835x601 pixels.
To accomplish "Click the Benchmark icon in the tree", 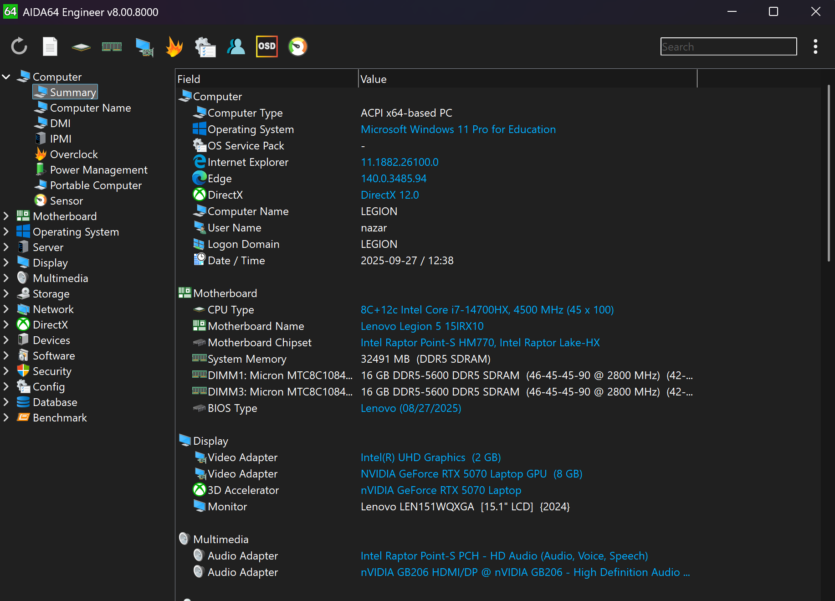I will click(x=23, y=417).
